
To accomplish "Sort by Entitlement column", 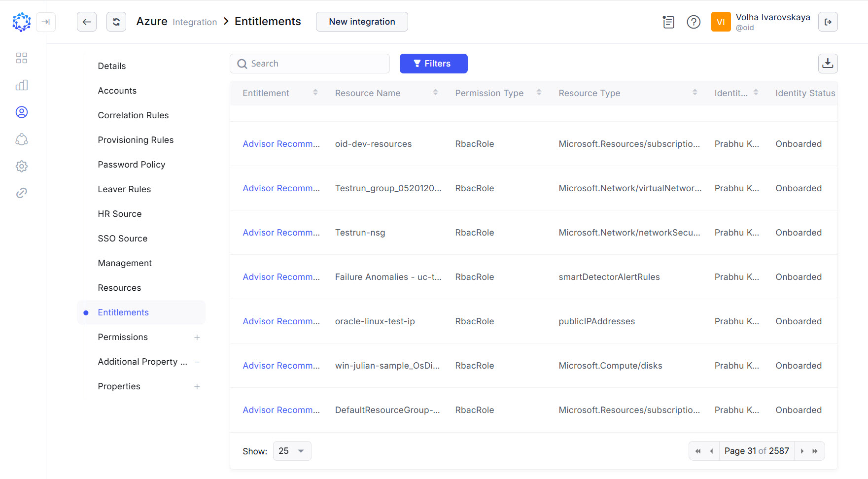I will (315, 93).
